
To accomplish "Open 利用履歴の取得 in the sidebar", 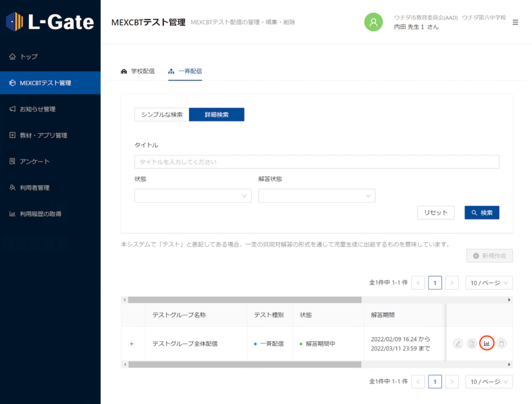I will point(50,214).
